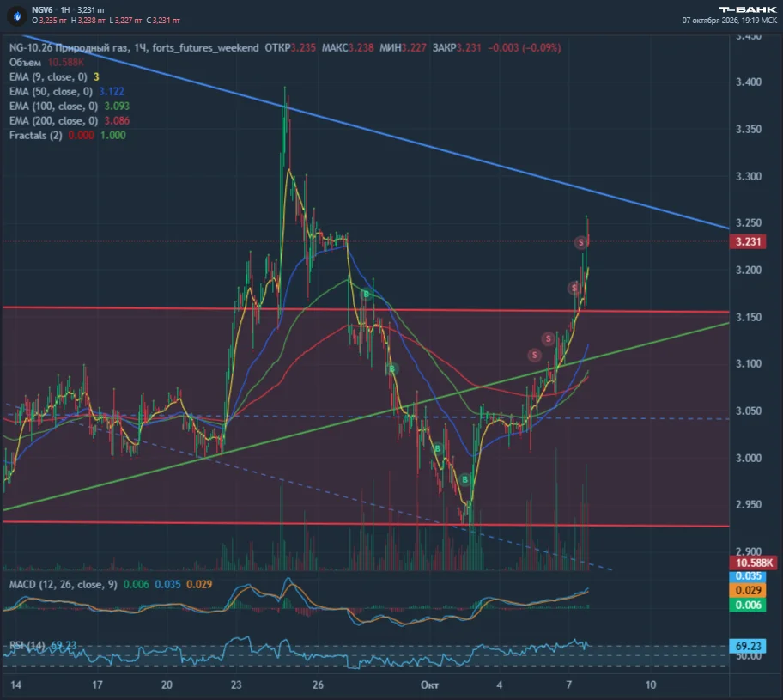
Task: Click the date text '07 октября 2026, 19:19 МСК'
Action: [730, 21]
